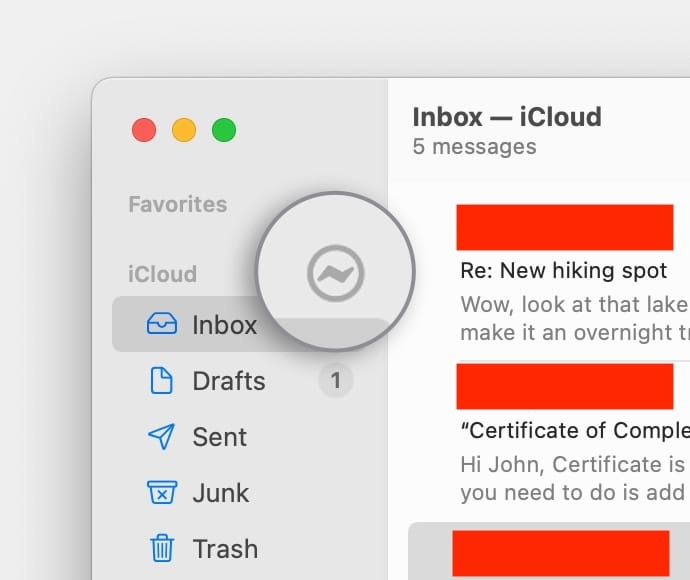Go to the Junk mailbox label
Screen dimensions: 690x580
[220, 493]
